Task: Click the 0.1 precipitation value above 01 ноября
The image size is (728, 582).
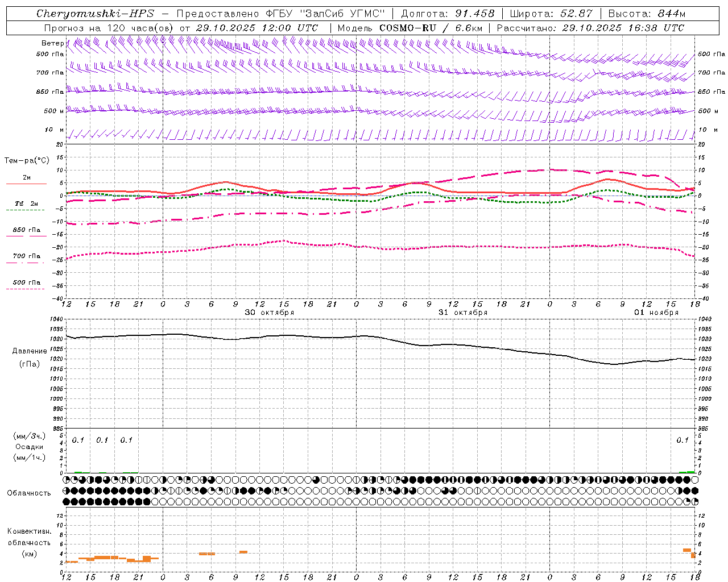Action: pyautogui.click(x=682, y=440)
